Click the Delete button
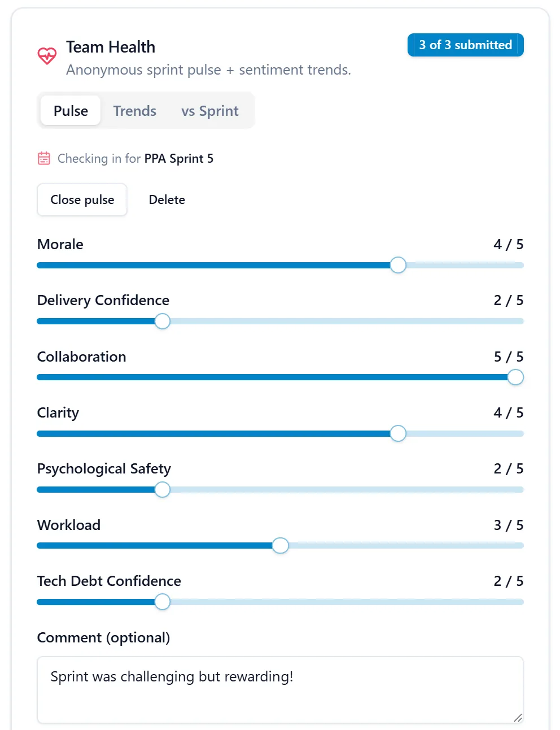The height and width of the screenshot is (730, 560). 167,199
